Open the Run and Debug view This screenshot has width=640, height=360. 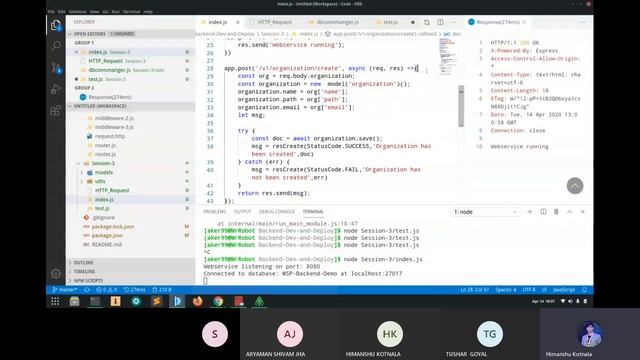(56, 89)
